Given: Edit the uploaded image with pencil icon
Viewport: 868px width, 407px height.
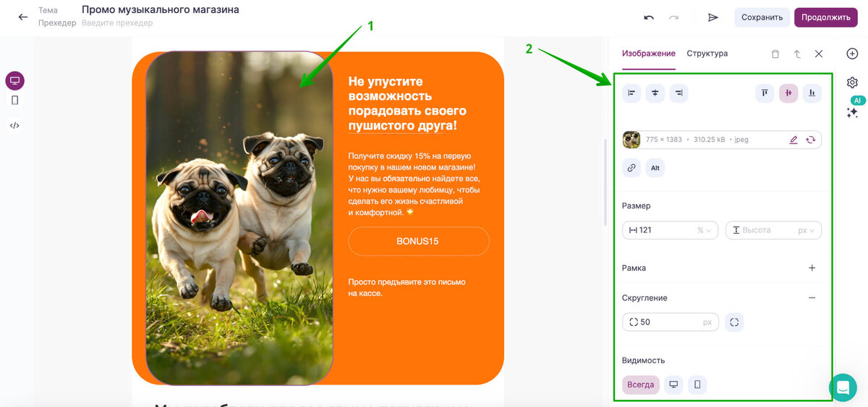Looking at the screenshot, I should coord(793,140).
